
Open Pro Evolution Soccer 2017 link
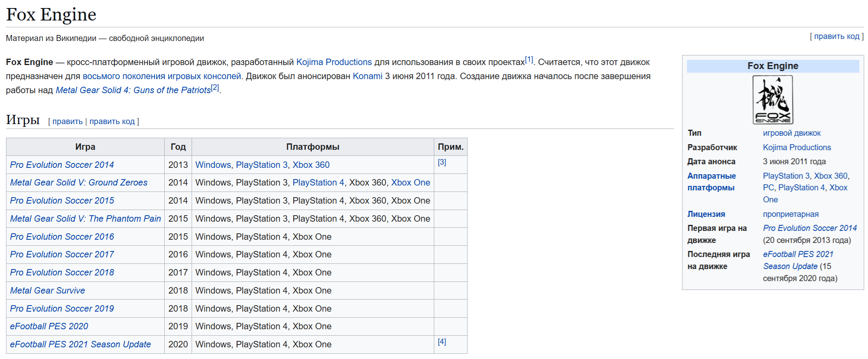pyautogui.click(x=62, y=255)
